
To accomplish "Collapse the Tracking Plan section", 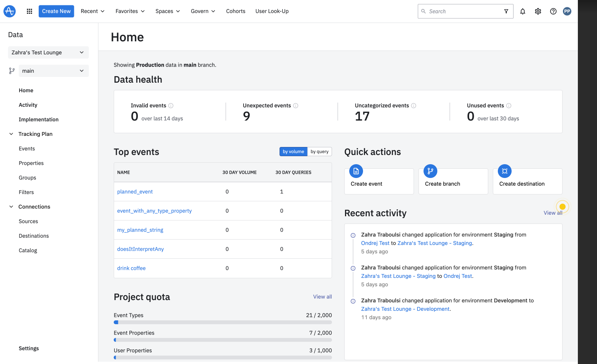I will tap(11, 134).
